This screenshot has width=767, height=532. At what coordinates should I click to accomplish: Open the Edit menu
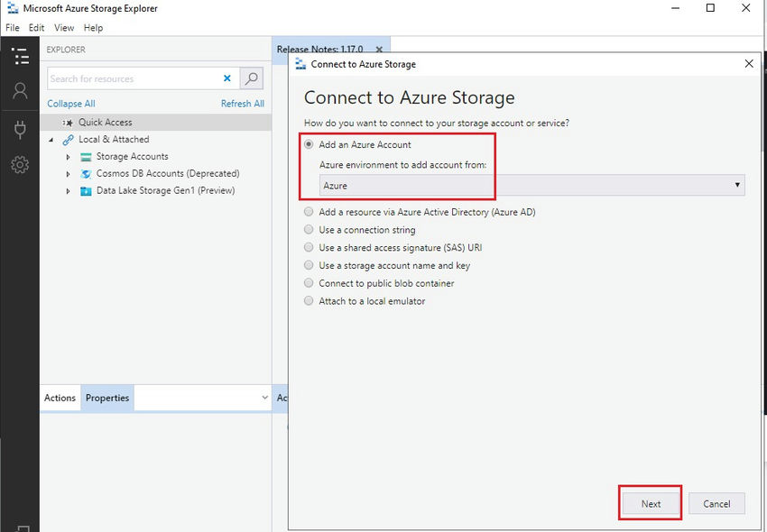tap(36, 27)
